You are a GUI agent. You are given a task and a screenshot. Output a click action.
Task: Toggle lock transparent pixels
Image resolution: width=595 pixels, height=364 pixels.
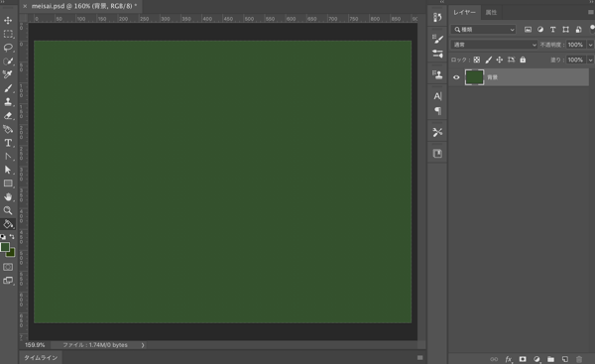pyautogui.click(x=477, y=60)
